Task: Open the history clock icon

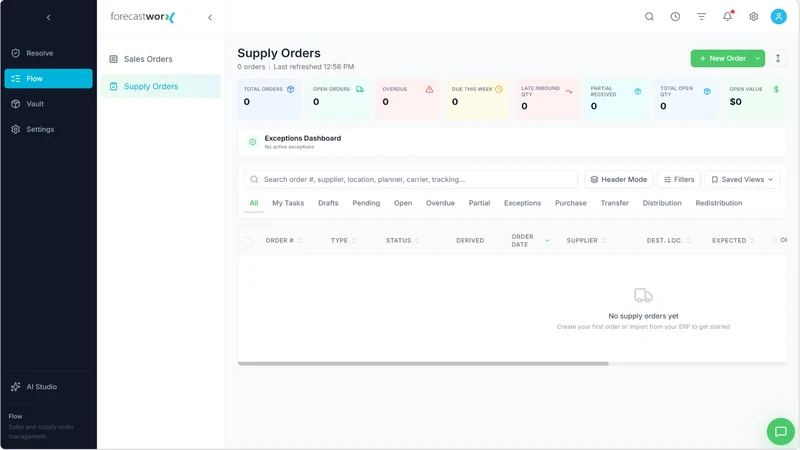Action: [x=675, y=17]
